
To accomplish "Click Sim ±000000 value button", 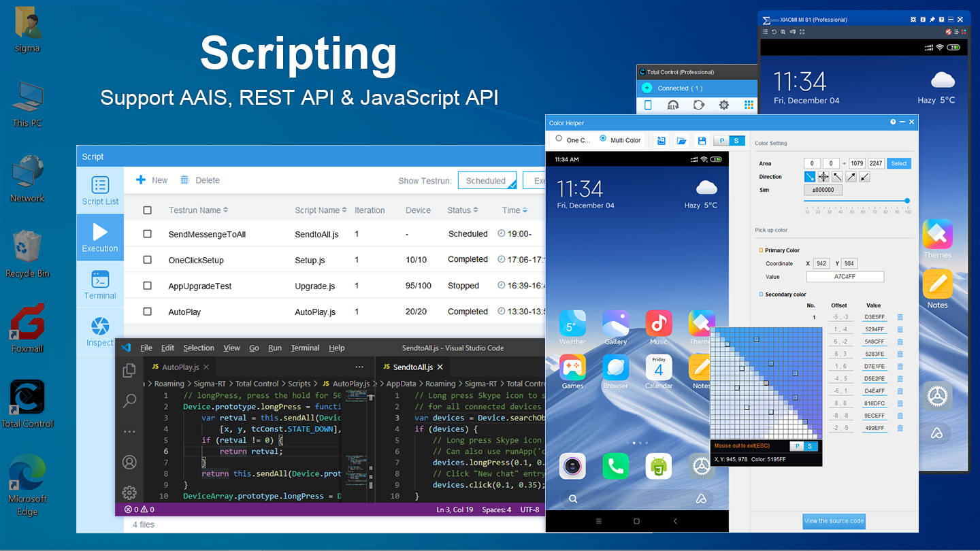I will coord(823,190).
